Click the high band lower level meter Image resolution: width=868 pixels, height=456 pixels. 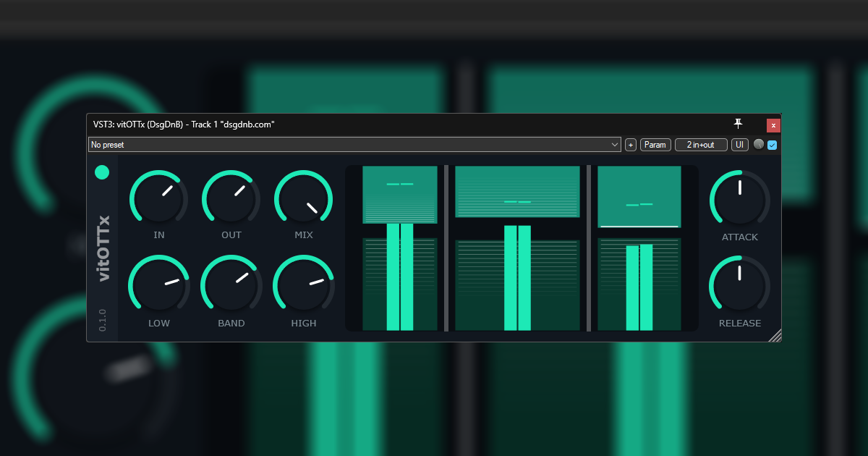639,284
